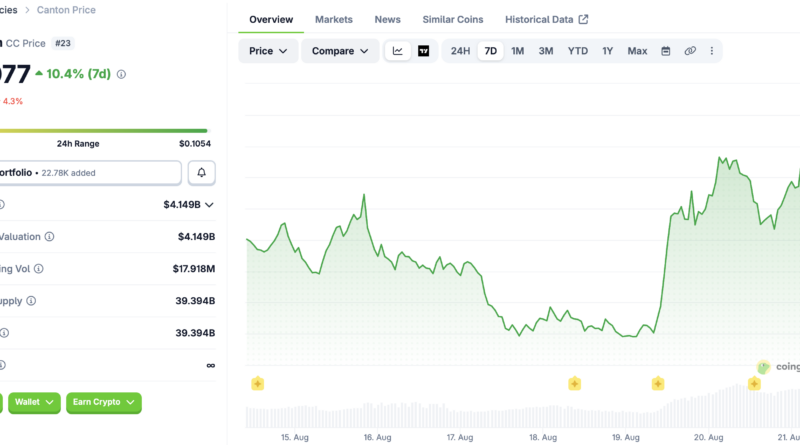Click the 39.394B value in the Supply row

coord(195,301)
